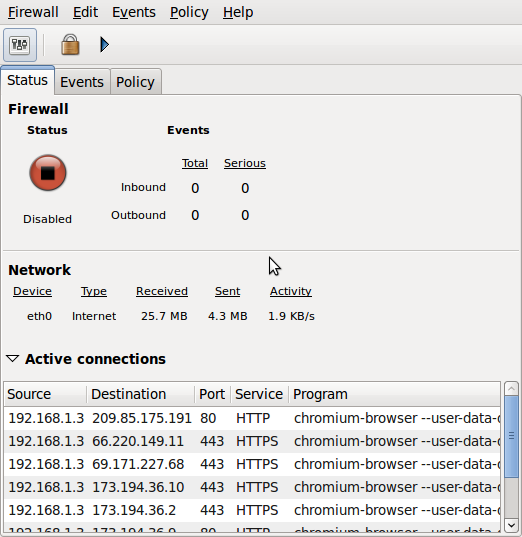Open the Edit menu
522x537 pixels.
pyautogui.click(x=85, y=12)
